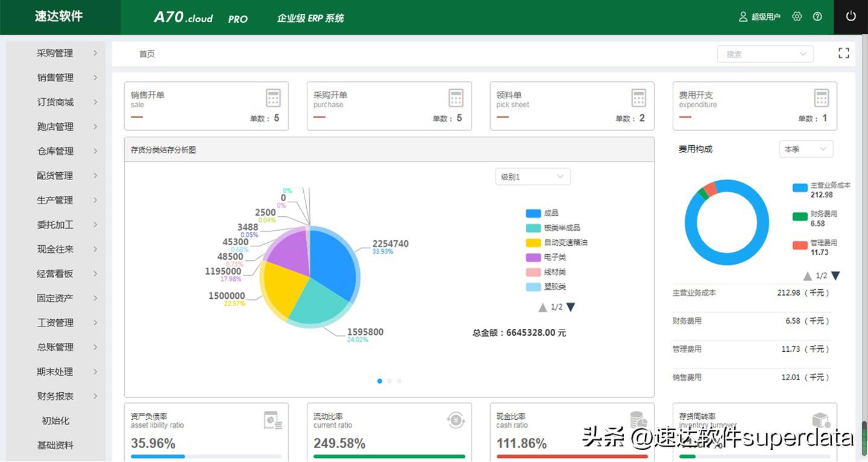Click the second carousel dot under the pie chart
The image size is (868, 462).
389,381
